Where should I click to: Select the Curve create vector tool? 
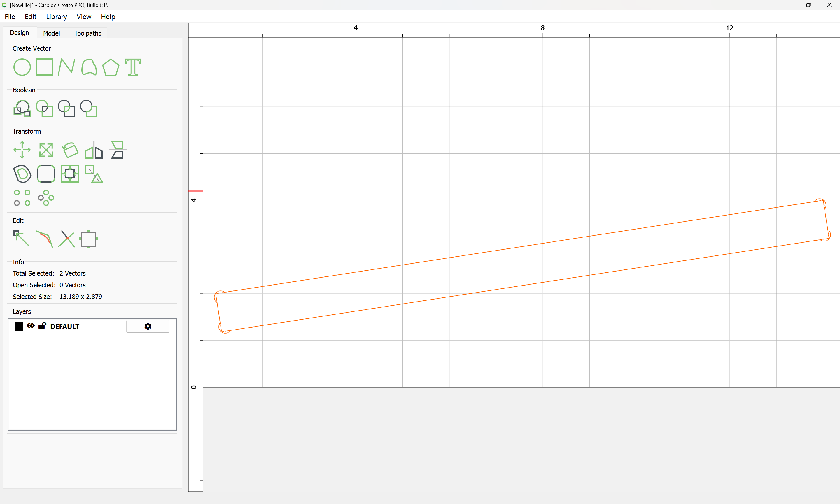(x=89, y=67)
